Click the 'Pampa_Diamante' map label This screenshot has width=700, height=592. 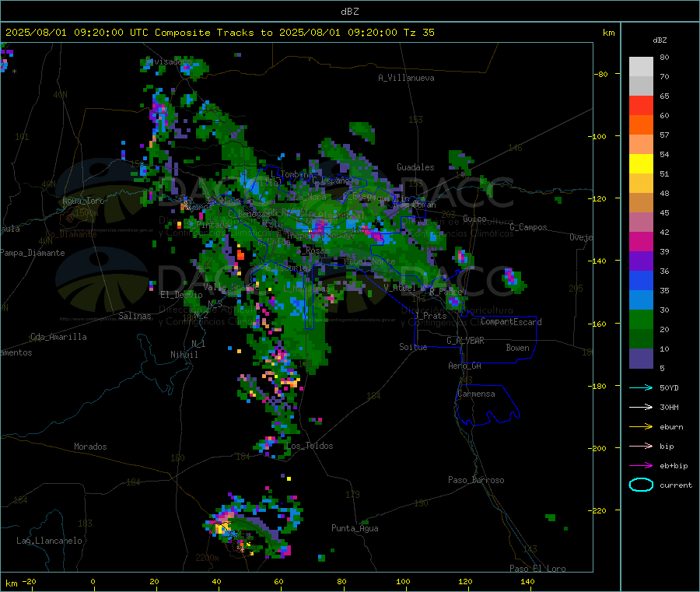click(x=33, y=253)
